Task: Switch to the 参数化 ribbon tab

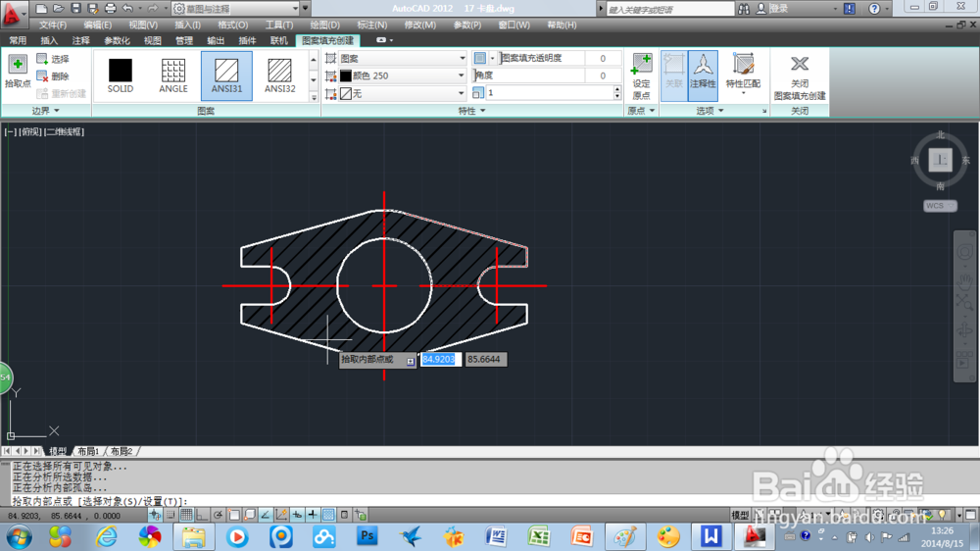Action: tap(117, 40)
